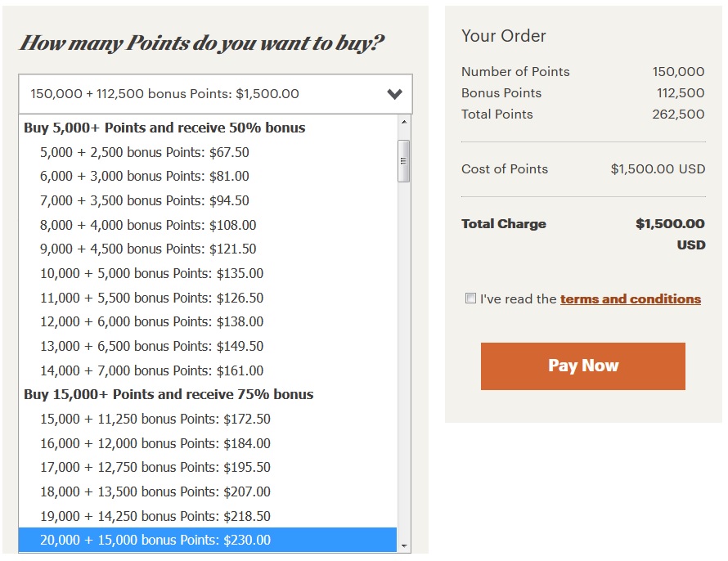Select 6,000 + 3,000 bonus Points option
The image size is (728, 561).
point(145,176)
